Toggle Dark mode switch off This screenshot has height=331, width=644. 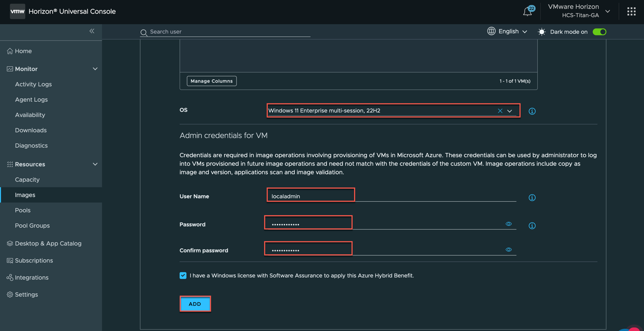pyautogui.click(x=599, y=32)
